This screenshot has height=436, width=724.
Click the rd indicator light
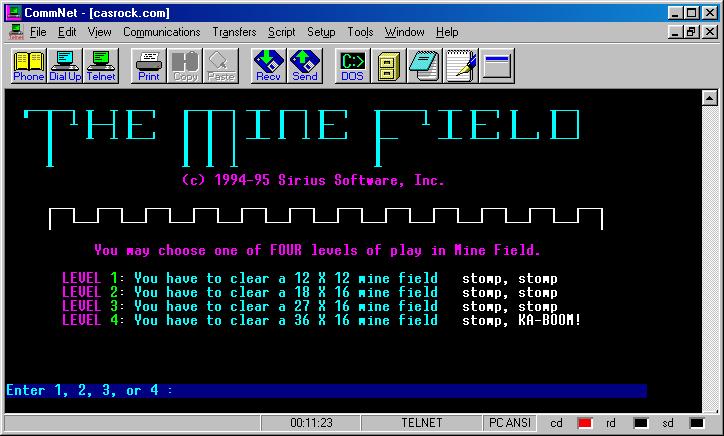641,423
